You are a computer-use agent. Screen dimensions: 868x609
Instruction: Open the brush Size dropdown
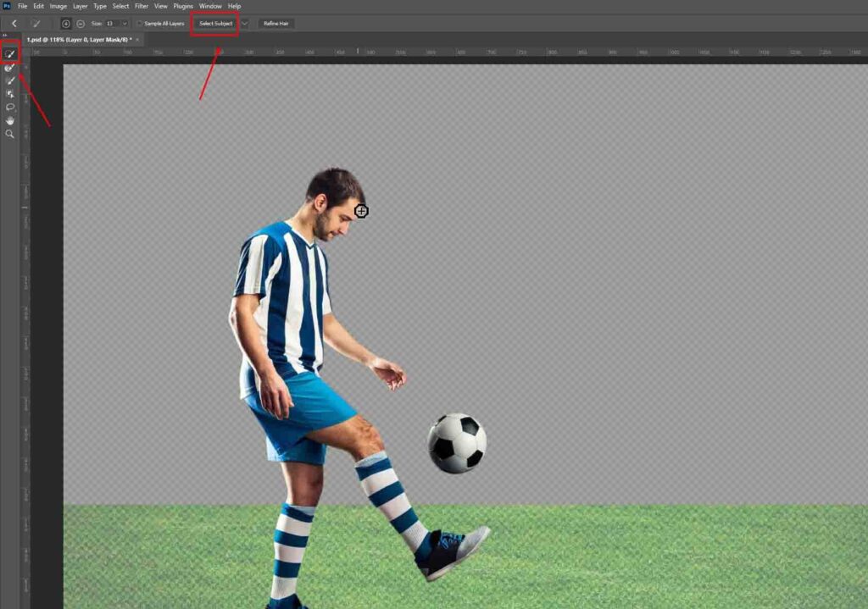coord(125,24)
